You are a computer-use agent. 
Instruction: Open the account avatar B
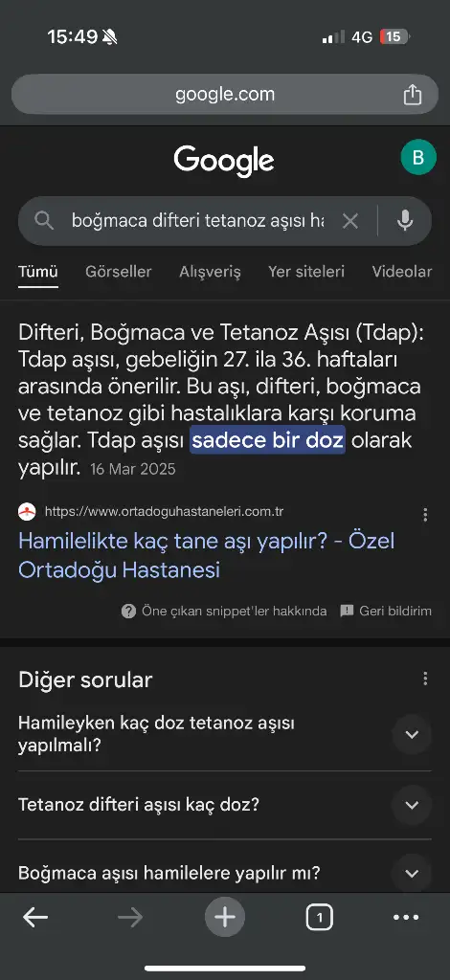[x=418, y=157]
